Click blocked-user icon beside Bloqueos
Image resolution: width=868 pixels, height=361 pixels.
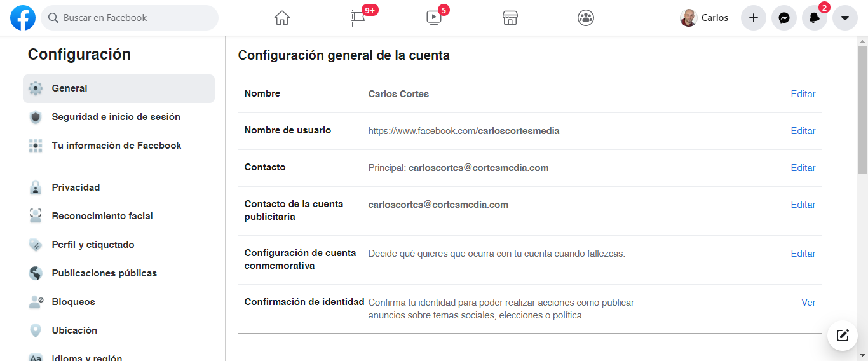click(x=36, y=302)
